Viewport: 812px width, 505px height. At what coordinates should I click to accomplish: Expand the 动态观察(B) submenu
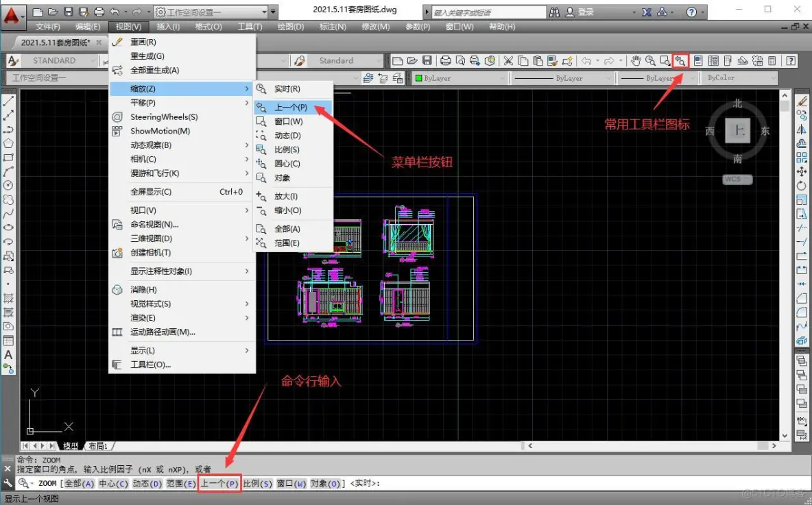182,145
